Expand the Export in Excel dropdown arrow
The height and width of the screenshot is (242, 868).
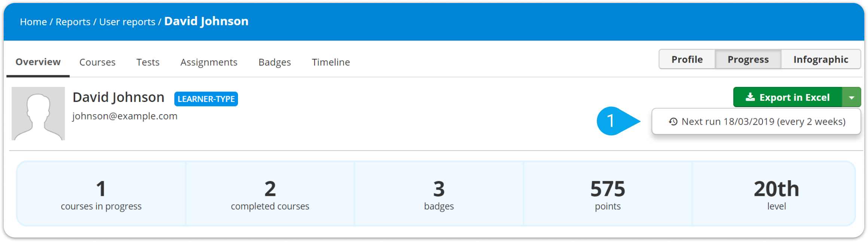pyautogui.click(x=852, y=97)
